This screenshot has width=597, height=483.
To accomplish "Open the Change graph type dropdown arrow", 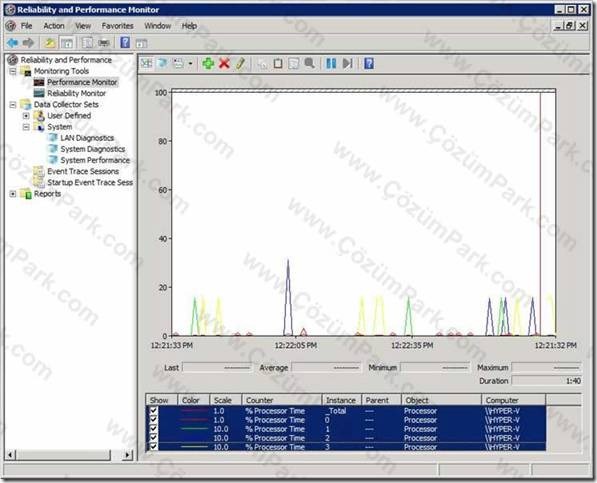I will pos(190,64).
